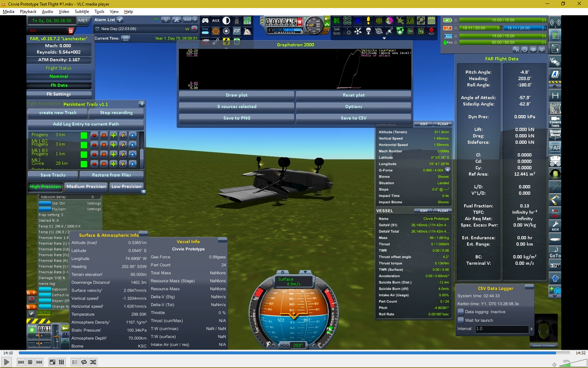Click create new Track button
This screenshot has width=588, height=368.
(58, 113)
